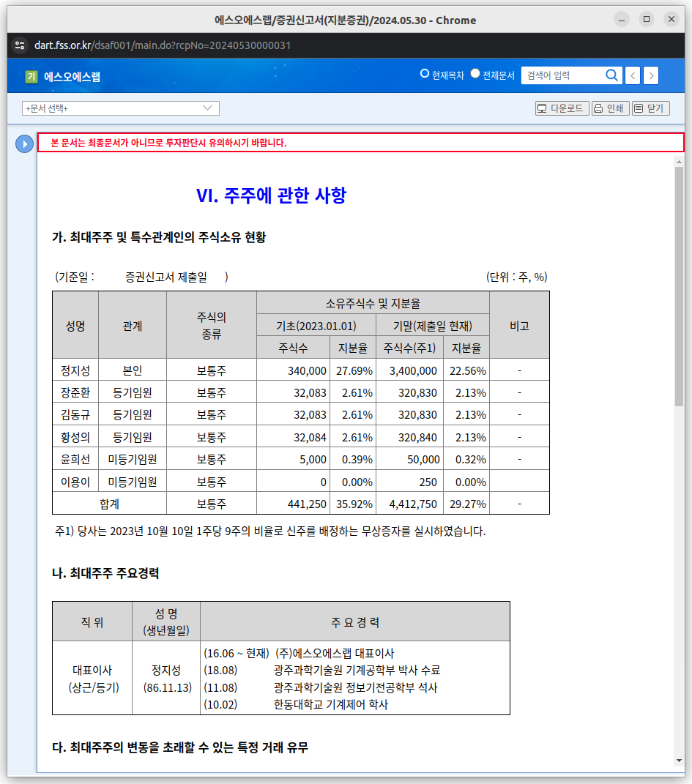Open the site information icon in the address bar
692x784 pixels.
(x=20, y=44)
